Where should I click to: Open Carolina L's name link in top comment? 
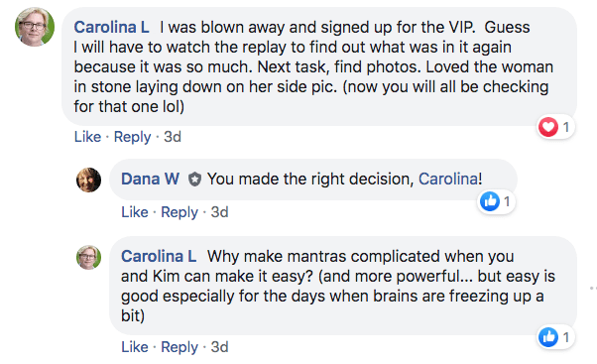[111, 28]
